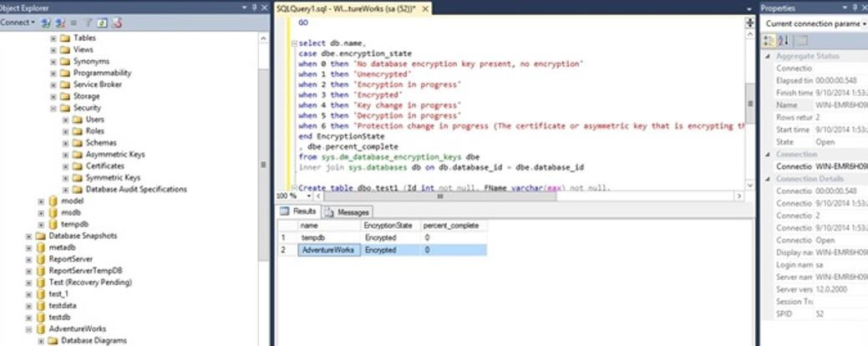This screenshot has width=868, height=346.
Task: Toggle auto-hide pin on Object Explorer panel
Action: [x=254, y=8]
